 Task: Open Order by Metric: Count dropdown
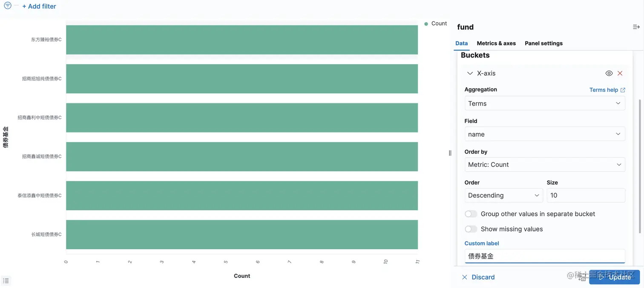coord(545,165)
